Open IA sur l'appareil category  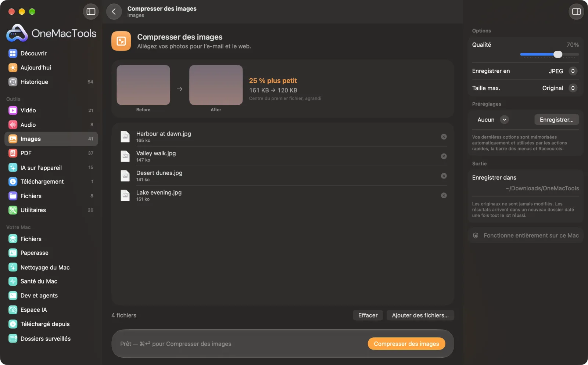[51, 167]
